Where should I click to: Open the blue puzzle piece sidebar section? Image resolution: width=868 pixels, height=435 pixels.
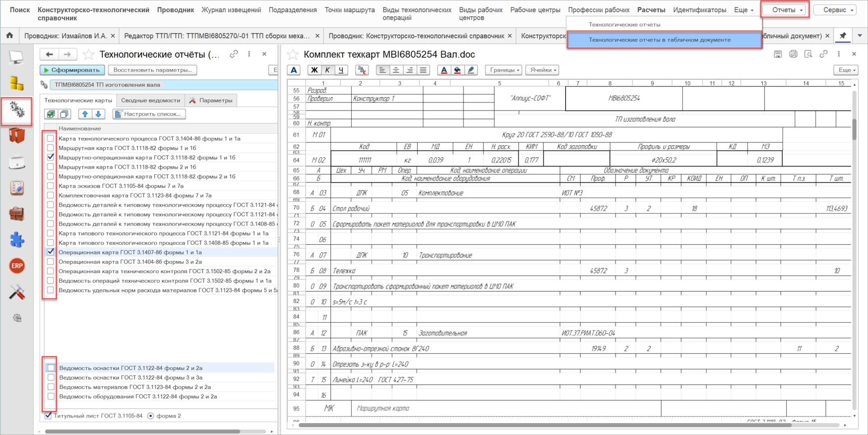coord(17,240)
